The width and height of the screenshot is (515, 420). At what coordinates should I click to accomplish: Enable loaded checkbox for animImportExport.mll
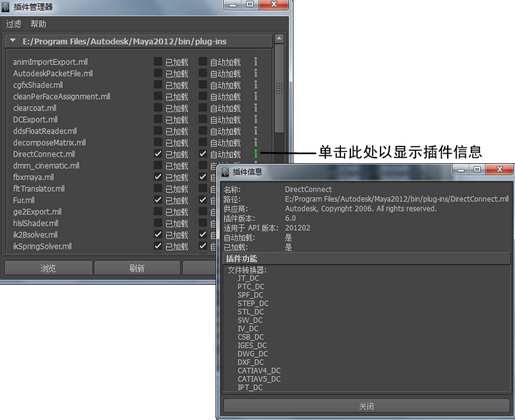pos(158,61)
